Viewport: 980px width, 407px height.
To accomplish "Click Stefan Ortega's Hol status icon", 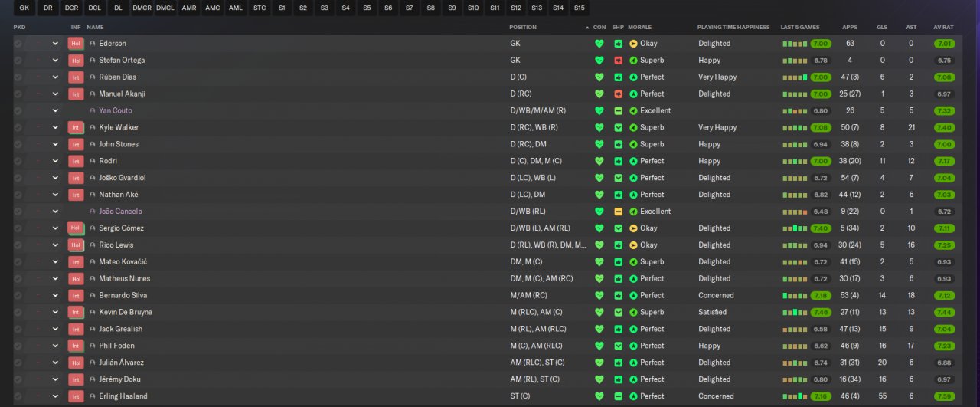I will point(75,61).
